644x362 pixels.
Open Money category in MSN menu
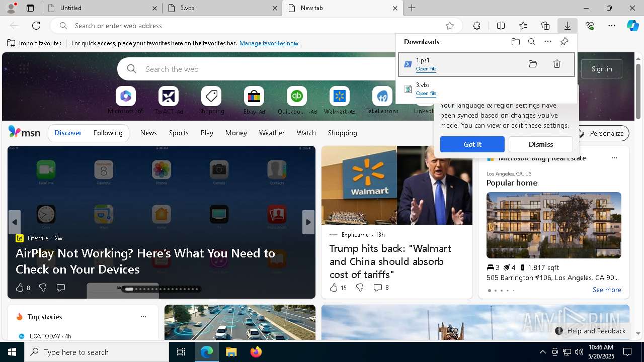236,133
